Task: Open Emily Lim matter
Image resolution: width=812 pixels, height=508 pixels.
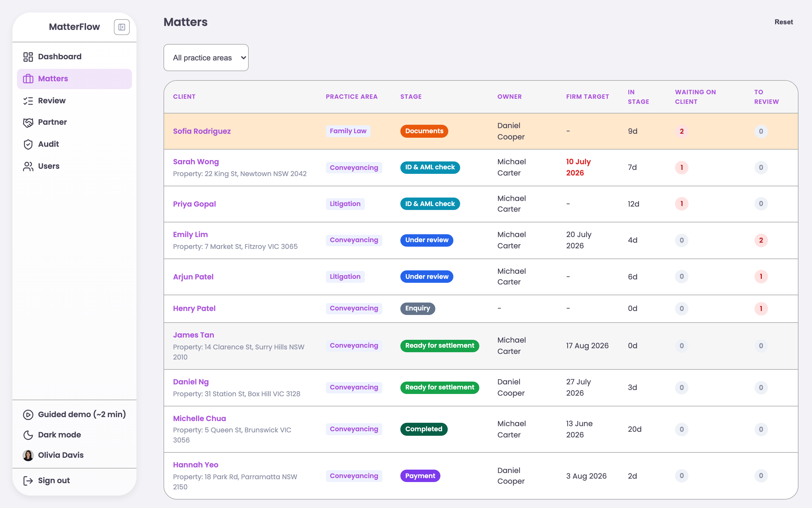Action: [x=190, y=235]
